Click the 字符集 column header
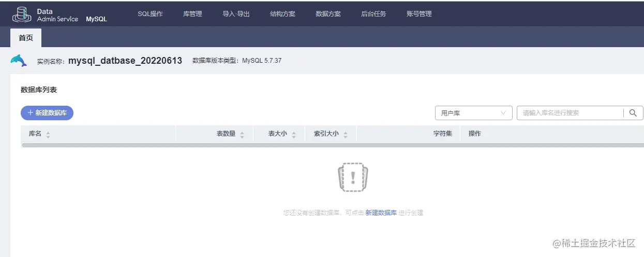644x257 pixels. click(443, 134)
